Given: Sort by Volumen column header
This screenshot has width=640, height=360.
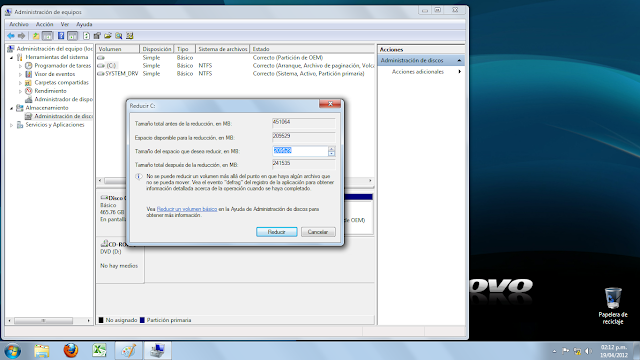Looking at the screenshot, I should tap(118, 49).
